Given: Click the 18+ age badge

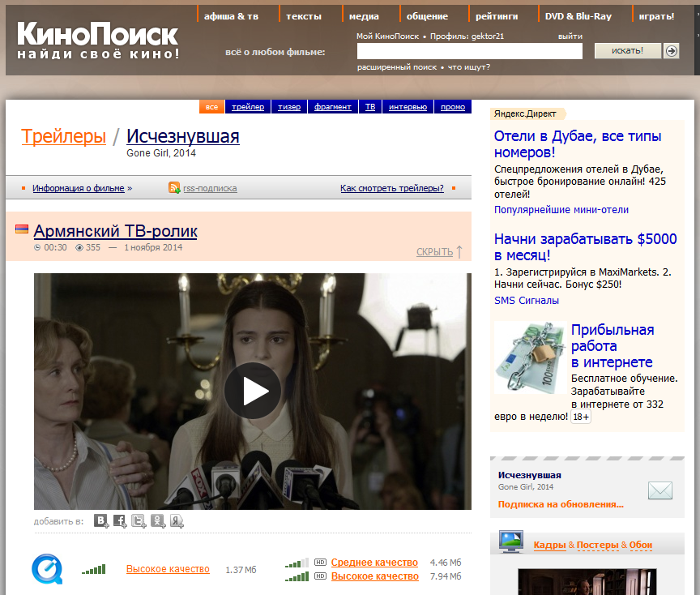Looking at the screenshot, I should (x=581, y=417).
